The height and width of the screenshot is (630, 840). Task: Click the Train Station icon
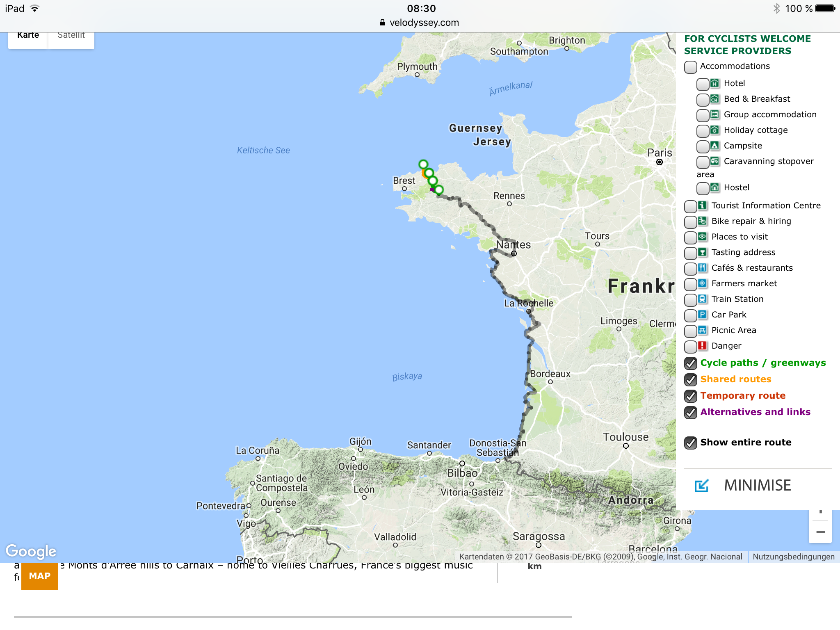click(x=702, y=299)
